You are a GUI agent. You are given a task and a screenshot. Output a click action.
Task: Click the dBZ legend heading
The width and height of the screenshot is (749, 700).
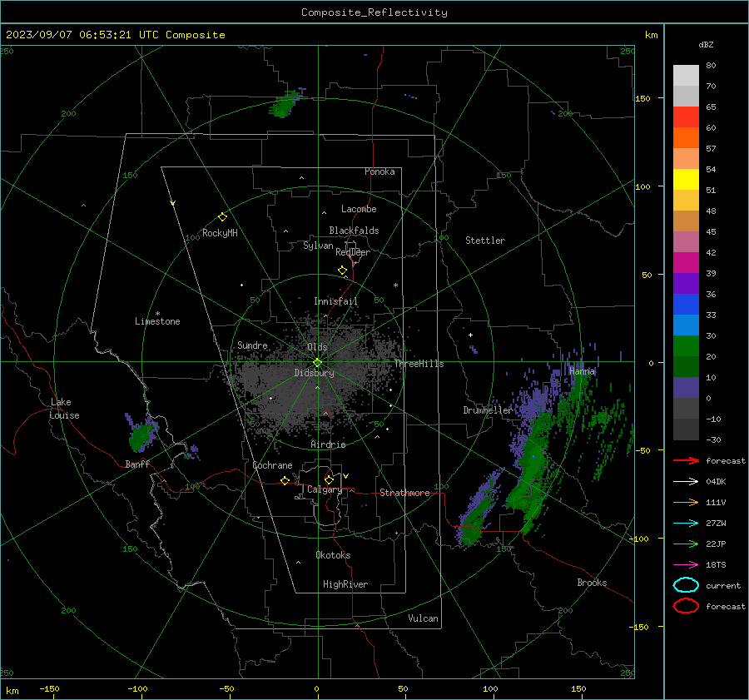point(706,45)
